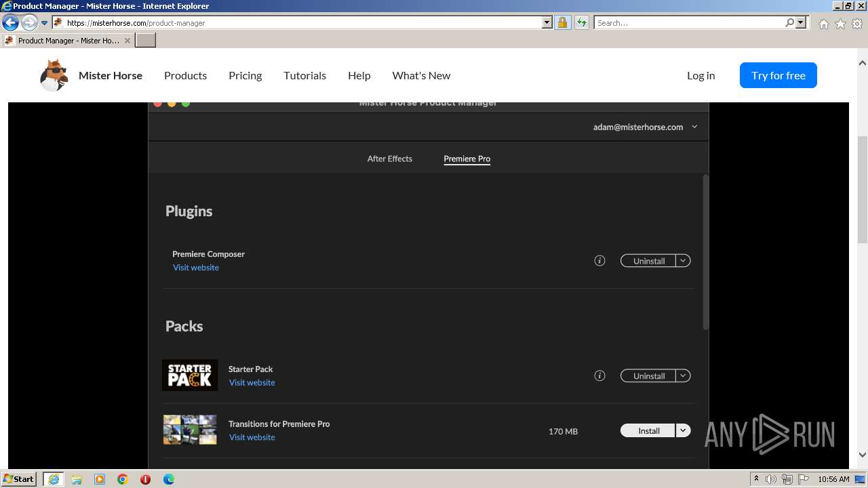Open the Windows Start button
The image size is (868, 488).
click(19, 479)
